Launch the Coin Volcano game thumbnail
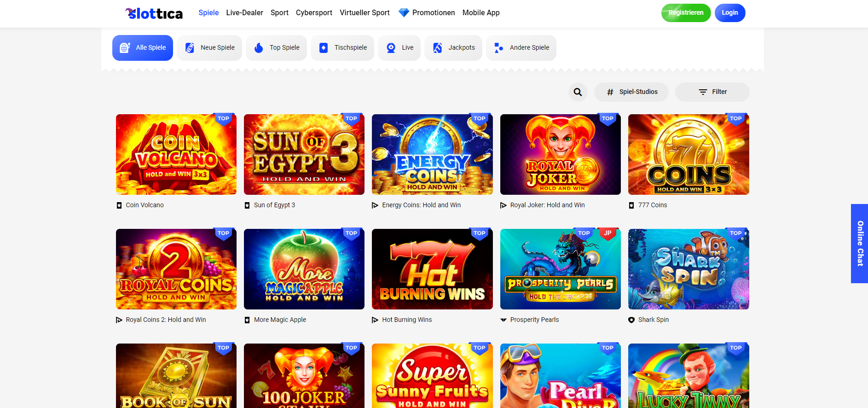This screenshot has height=408, width=868. 176,155
